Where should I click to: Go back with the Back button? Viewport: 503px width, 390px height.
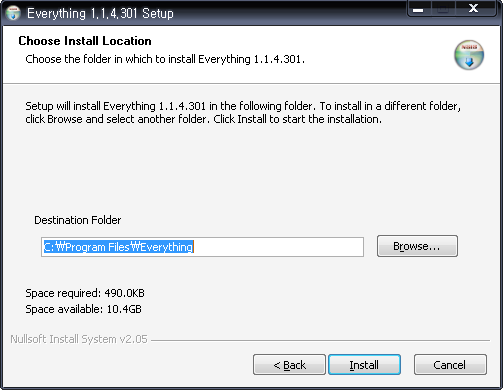pos(289,365)
